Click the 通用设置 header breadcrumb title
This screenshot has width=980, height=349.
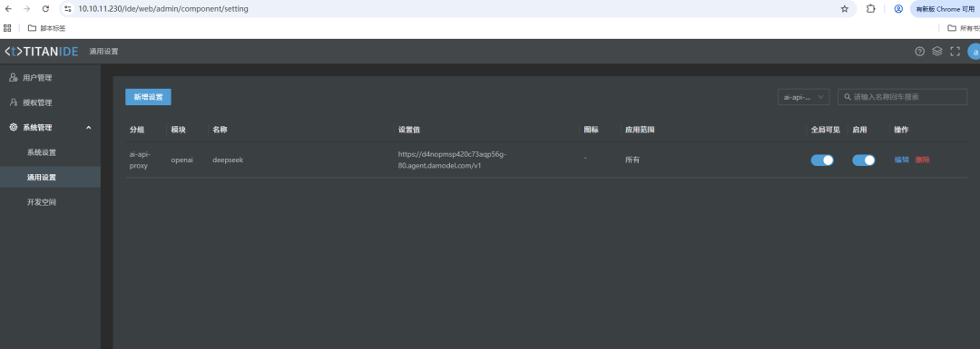tap(103, 52)
